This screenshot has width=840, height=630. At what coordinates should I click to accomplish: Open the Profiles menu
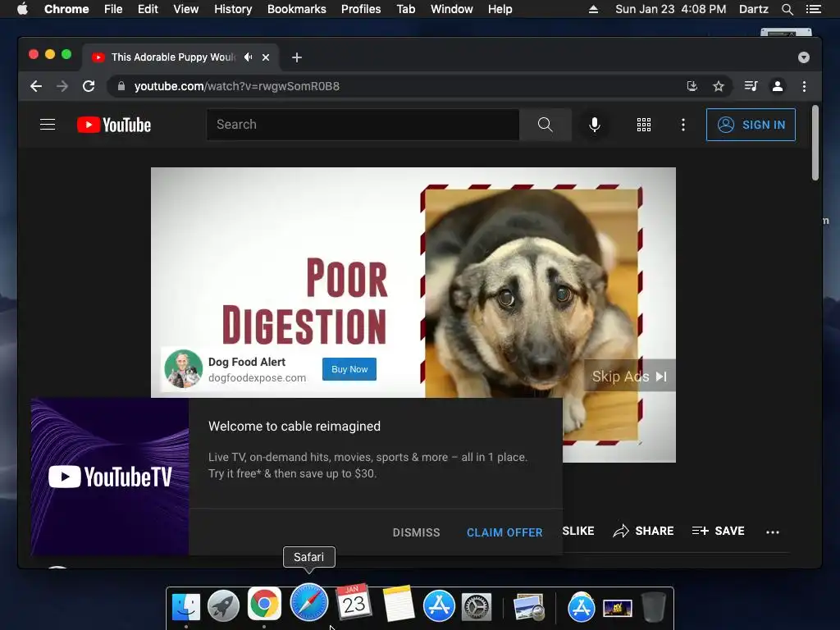(361, 9)
